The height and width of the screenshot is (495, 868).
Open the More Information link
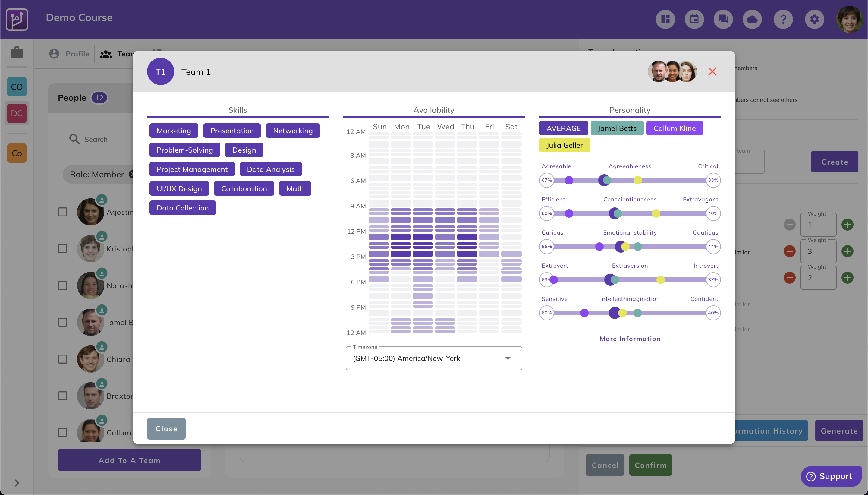(x=630, y=339)
